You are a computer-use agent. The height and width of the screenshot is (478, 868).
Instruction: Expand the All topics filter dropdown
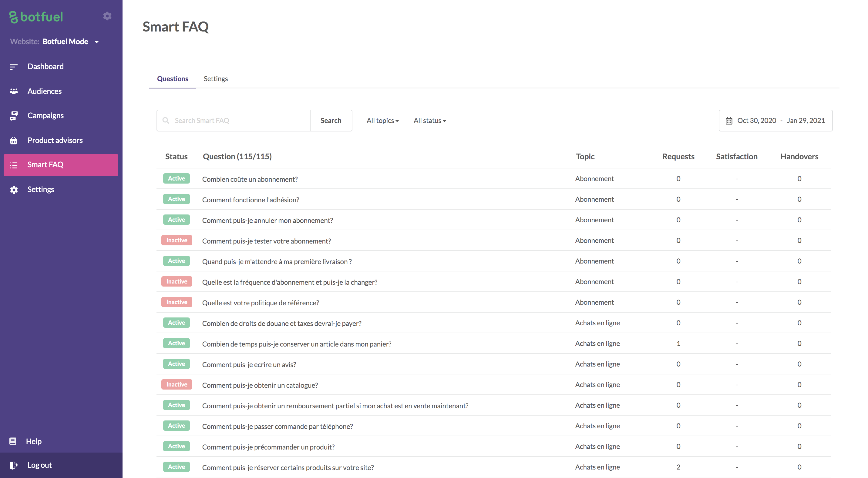click(382, 121)
